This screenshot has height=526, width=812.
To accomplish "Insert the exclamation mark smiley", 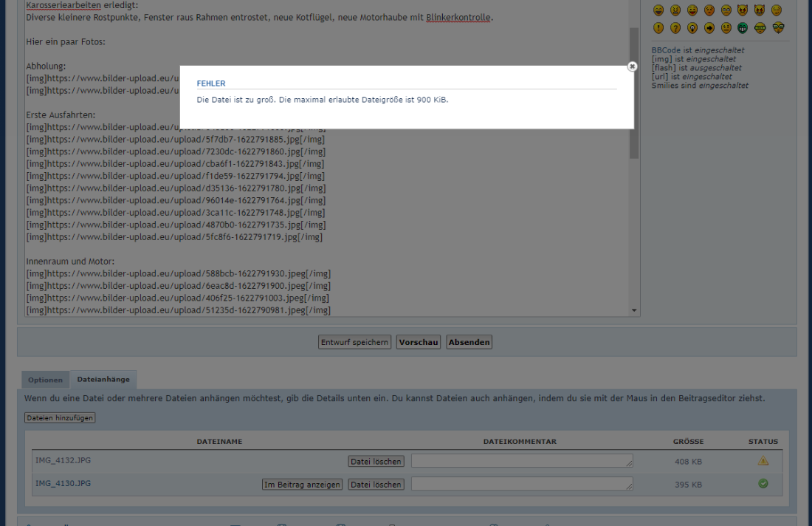I will tap(658, 28).
